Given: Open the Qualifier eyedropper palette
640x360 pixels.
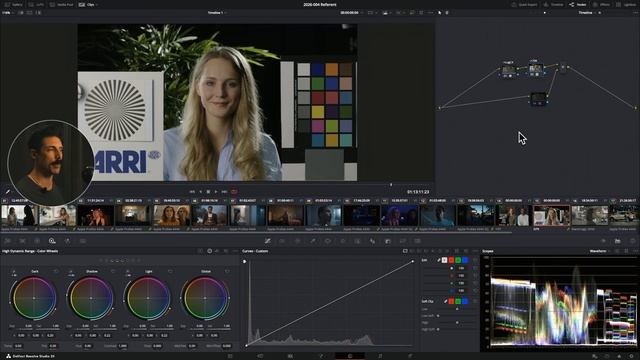Looking at the screenshot, I should [313, 241].
